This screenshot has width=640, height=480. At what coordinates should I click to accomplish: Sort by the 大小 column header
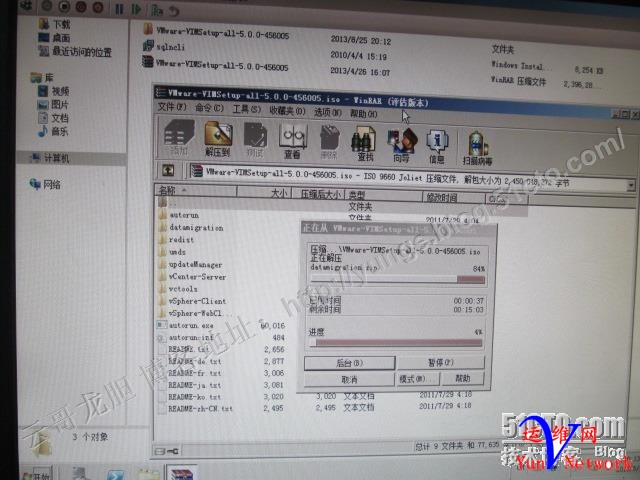click(264, 192)
